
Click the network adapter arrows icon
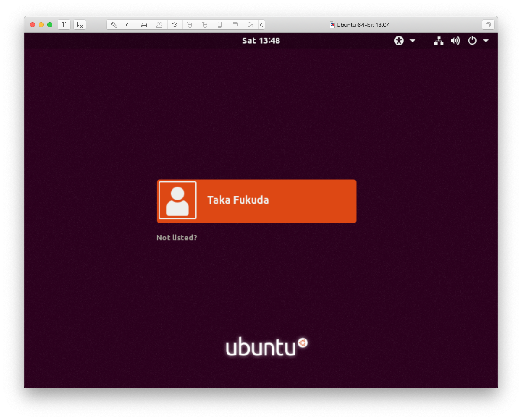click(x=129, y=25)
